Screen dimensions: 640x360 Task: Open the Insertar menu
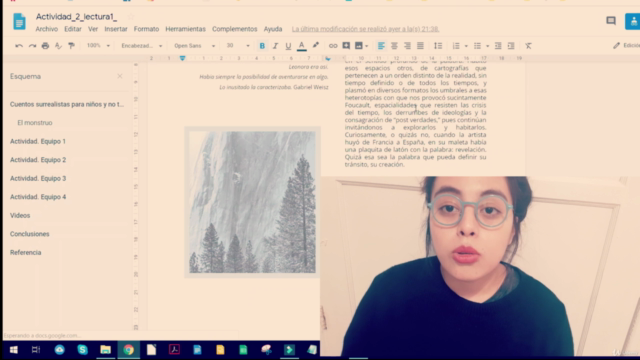click(116, 29)
